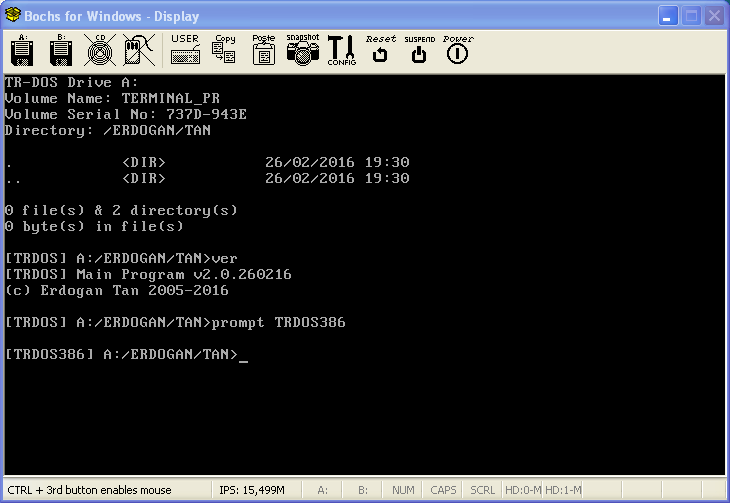
Task: Click the floppy drive A: toolbar icon
Action: coord(22,50)
